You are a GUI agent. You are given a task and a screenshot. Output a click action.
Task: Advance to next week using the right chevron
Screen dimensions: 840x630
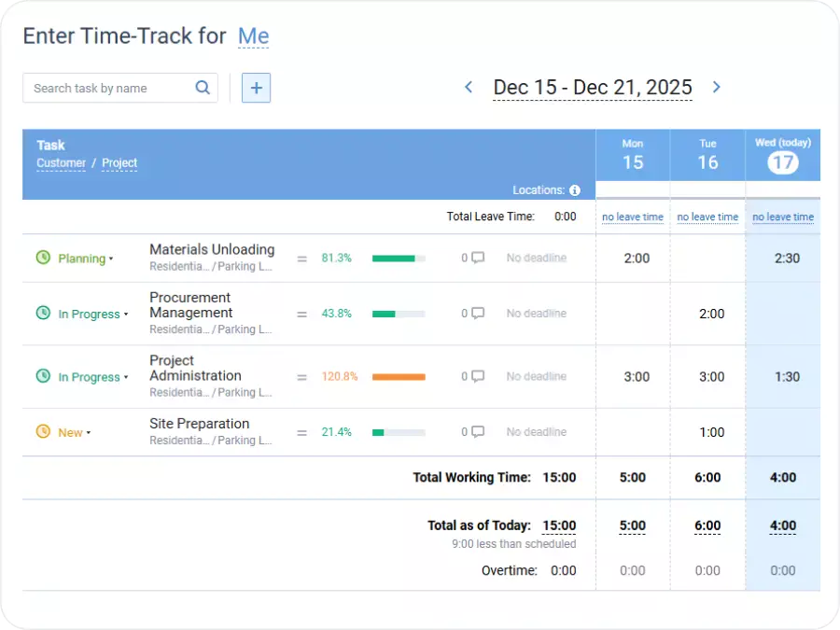[717, 87]
